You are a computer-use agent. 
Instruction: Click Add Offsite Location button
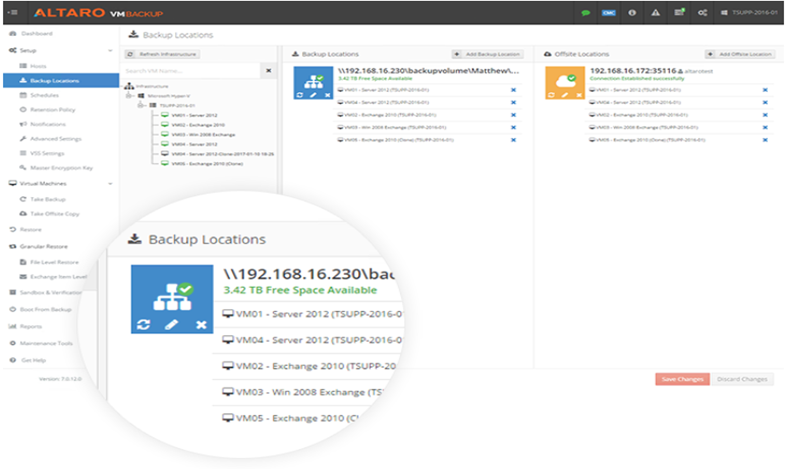[x=740, y=54]
